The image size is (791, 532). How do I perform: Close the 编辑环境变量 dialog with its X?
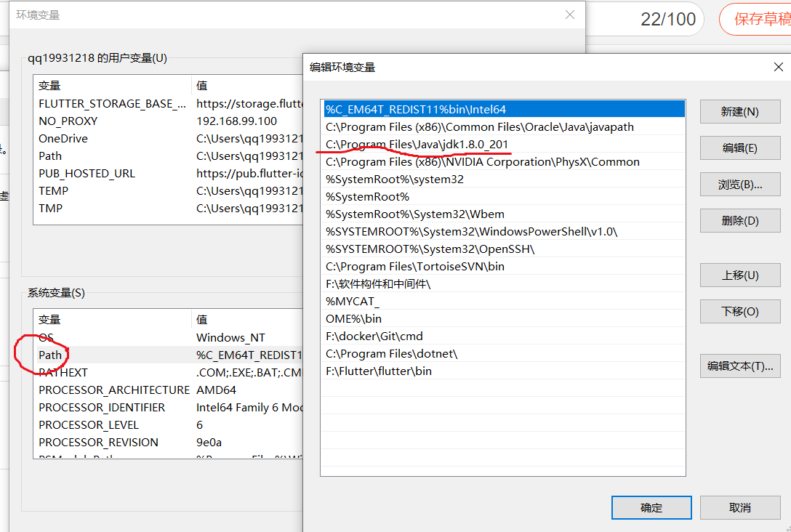779,66
